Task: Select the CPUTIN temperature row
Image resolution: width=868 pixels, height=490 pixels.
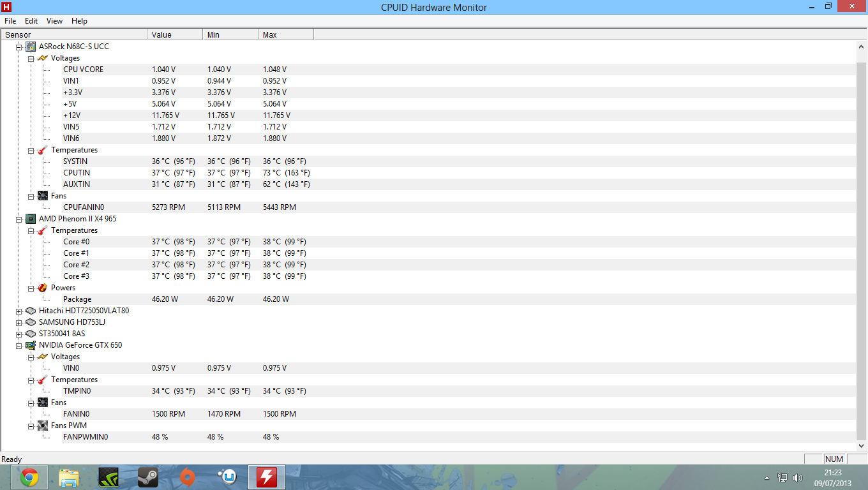Action: coord(428,173)
